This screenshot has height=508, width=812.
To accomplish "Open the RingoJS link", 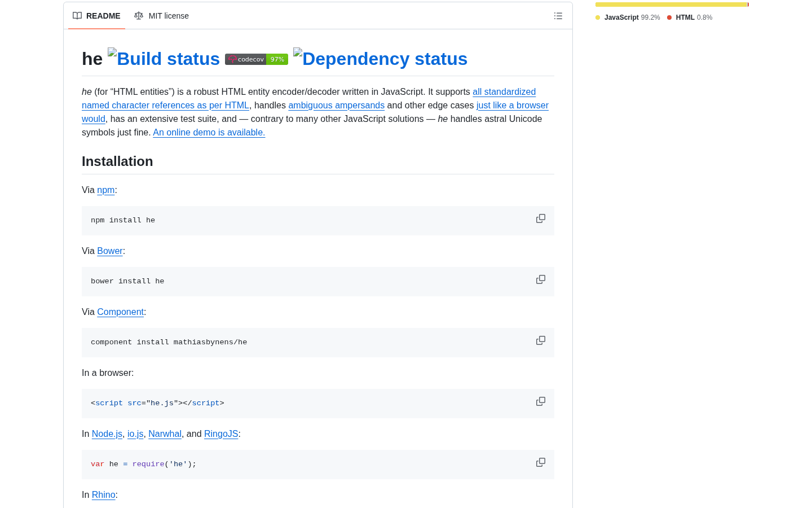I will point(221,433).
